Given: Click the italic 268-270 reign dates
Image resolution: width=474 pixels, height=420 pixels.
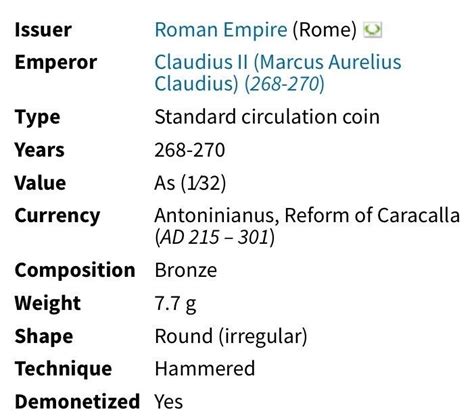Looking at the screenshot, I should point(284,84).
